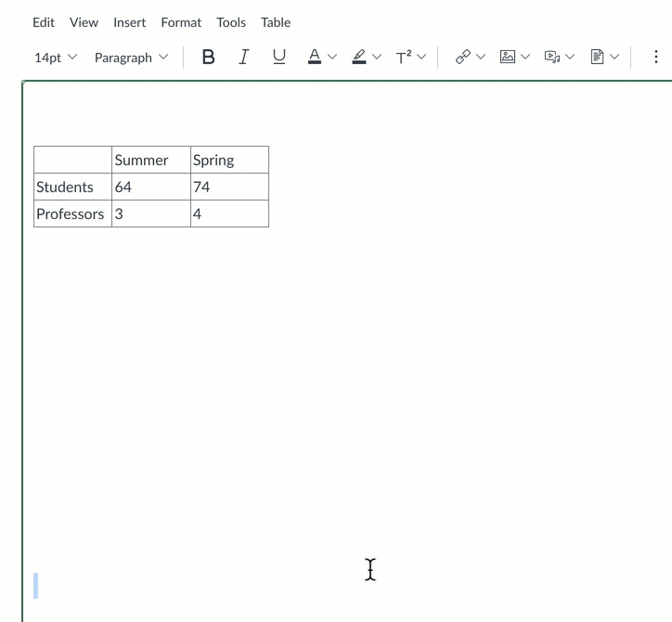The image size is (672, 622).
Task: Expand the image options arrow
Action: point(525,57)
